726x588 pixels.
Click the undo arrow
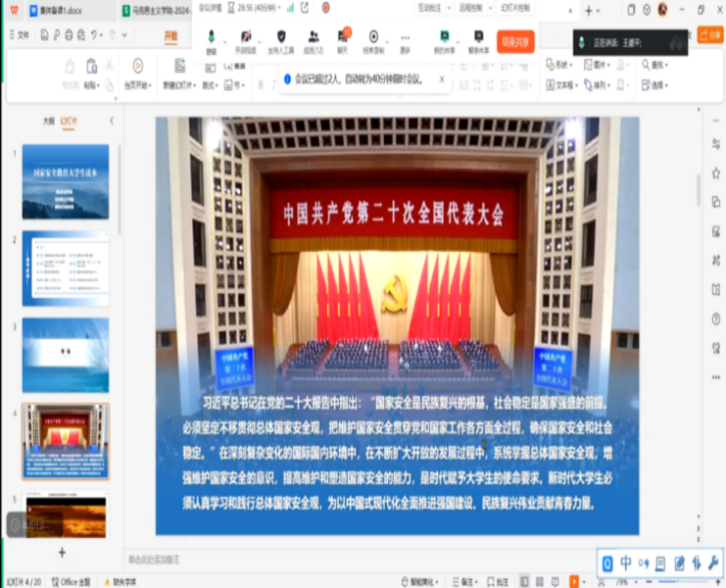(94, 35)
